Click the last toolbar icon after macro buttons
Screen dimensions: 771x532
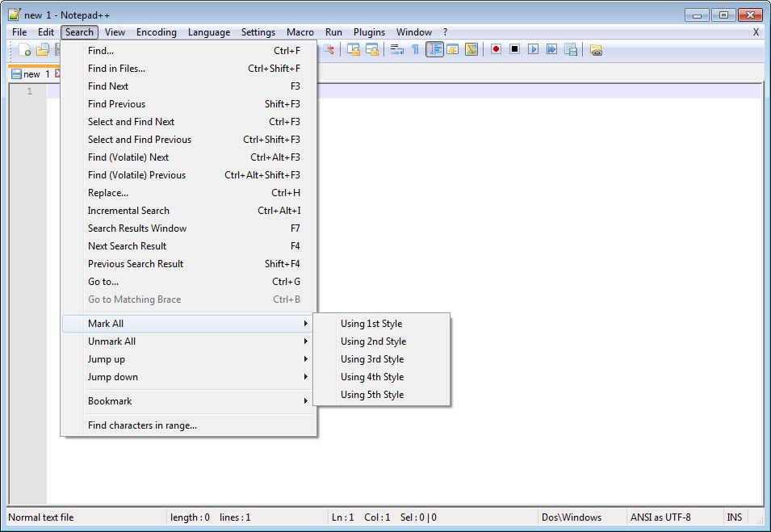[596, 50]
